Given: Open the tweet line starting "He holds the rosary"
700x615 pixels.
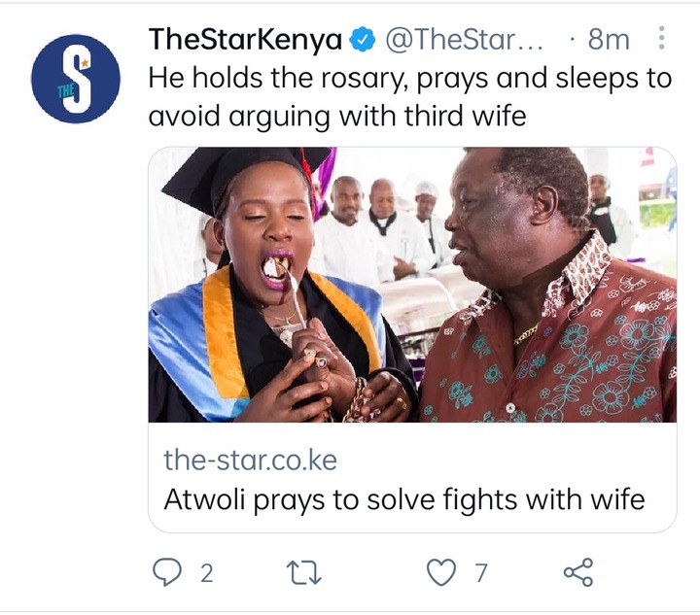Looking at the screenshot, I should [410, 78].
